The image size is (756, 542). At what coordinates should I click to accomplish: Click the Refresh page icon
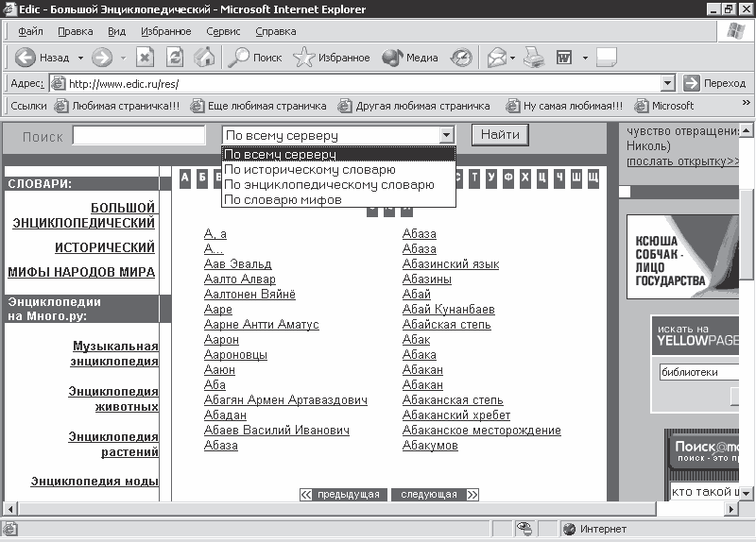pos(175,58)
